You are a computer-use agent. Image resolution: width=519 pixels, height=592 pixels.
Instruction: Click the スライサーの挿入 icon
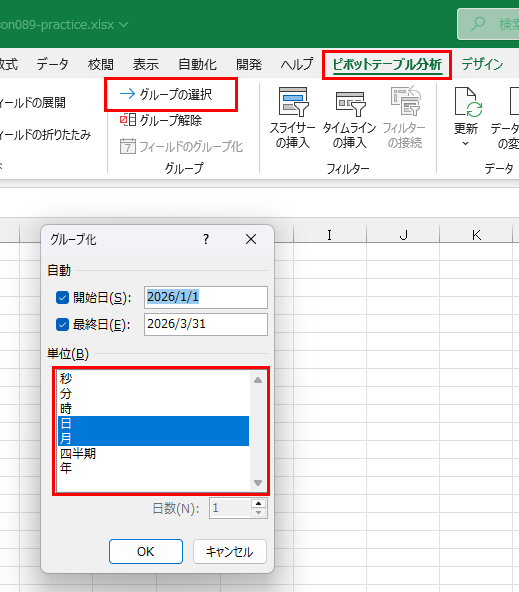293,102
